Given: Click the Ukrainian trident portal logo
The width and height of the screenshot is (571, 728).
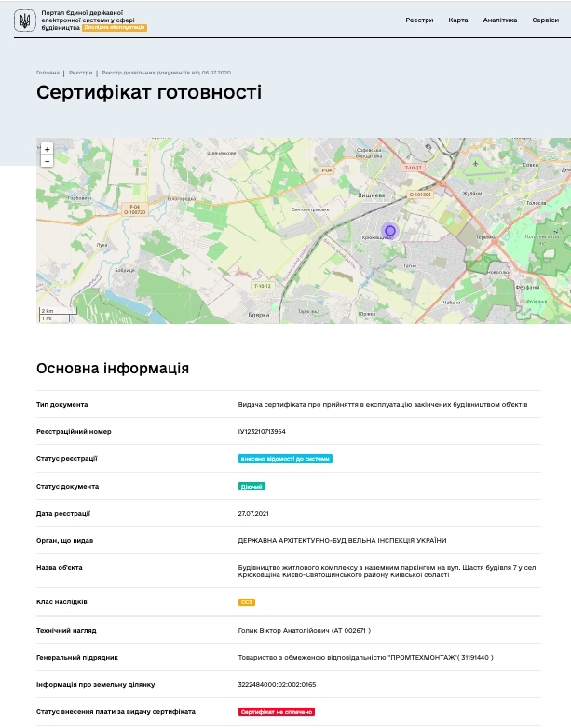Looking at the screenshot, I should point(24,20).
